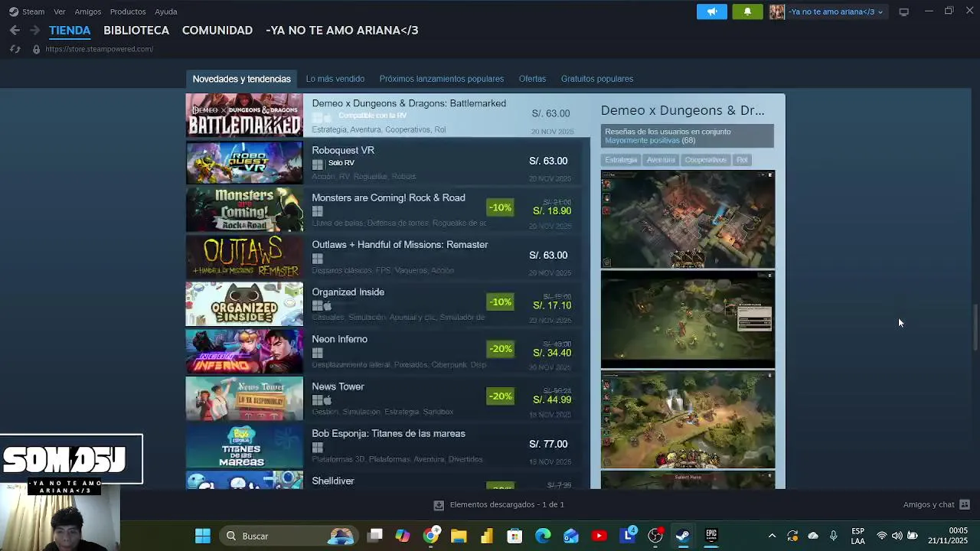
Task: Switch to the Lo más vendido tab
Action: (x=335, y=79)
